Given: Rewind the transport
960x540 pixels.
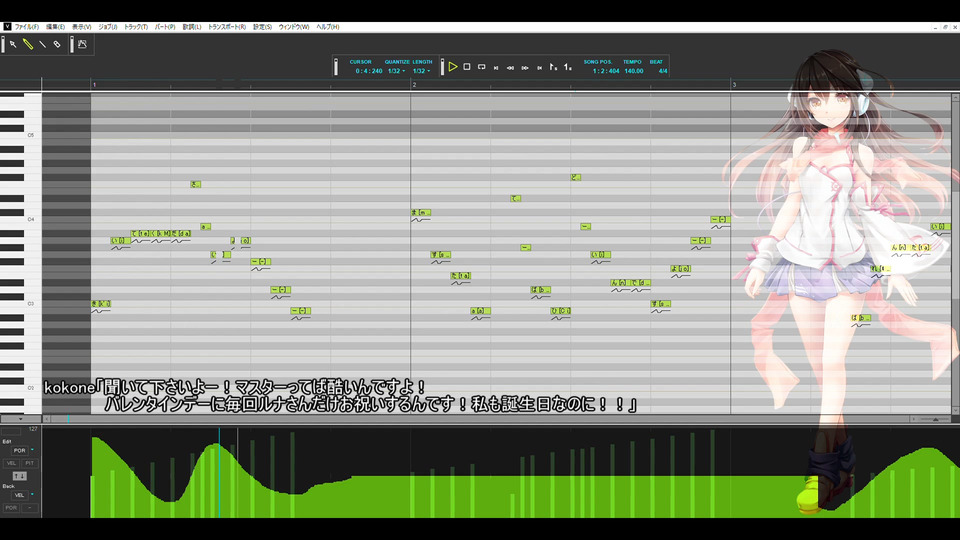Looking at the screenshot, I should click(x=510, y=67).
